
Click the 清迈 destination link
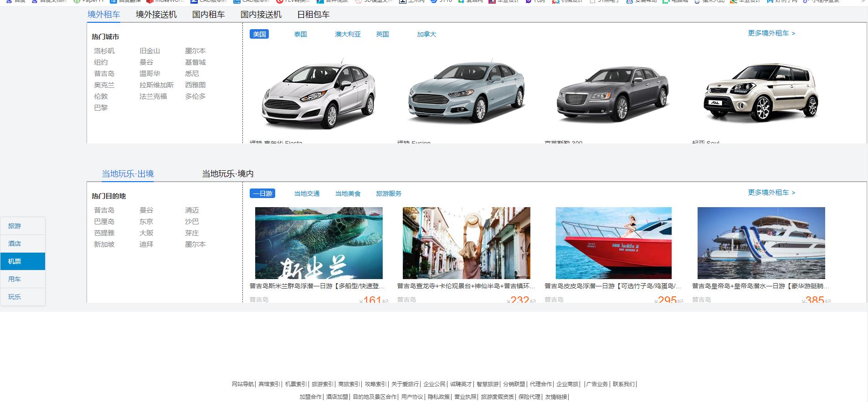point(192,210)
